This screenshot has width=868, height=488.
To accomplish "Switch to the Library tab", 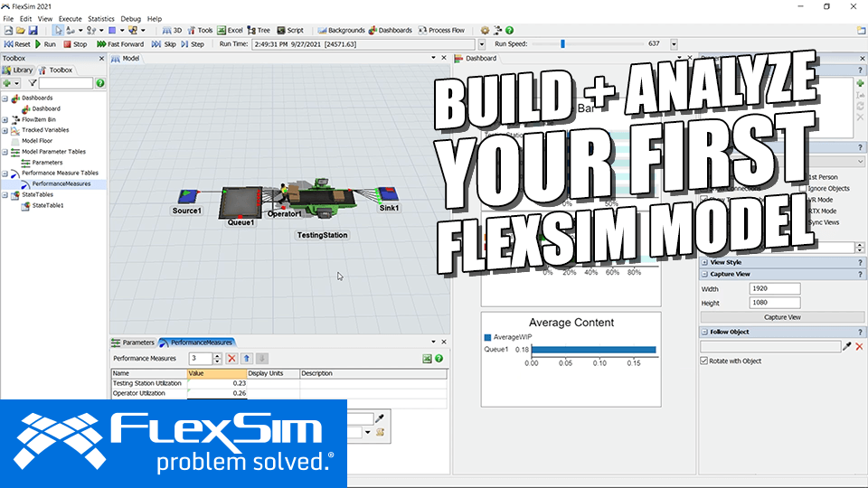I will (x=18, y=70).
